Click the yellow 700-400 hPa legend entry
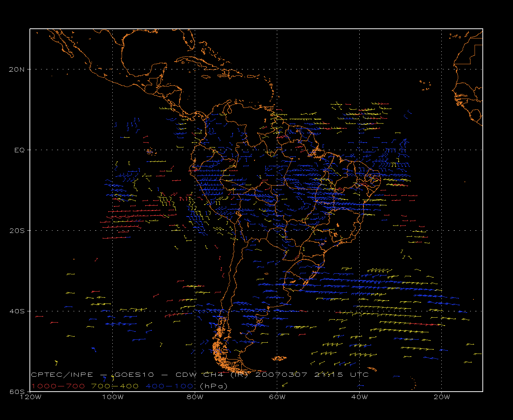This screenshot has width=513, height=420. pos(115,386)
